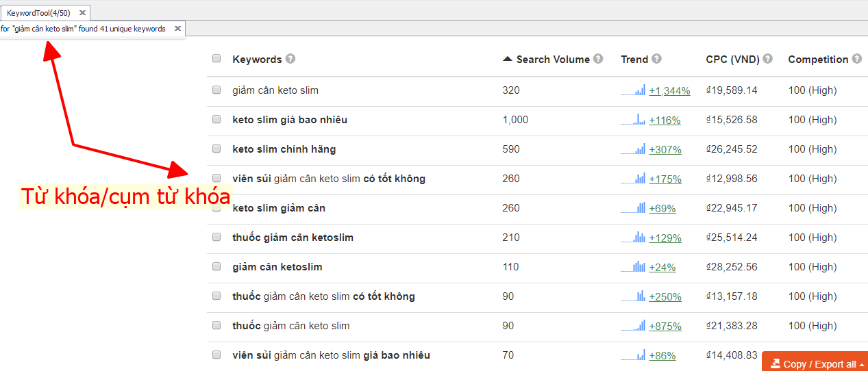Click the 1,000 search volume value
Image resolution: width=868 pixels, height=371 pixels.
(515, 120)
